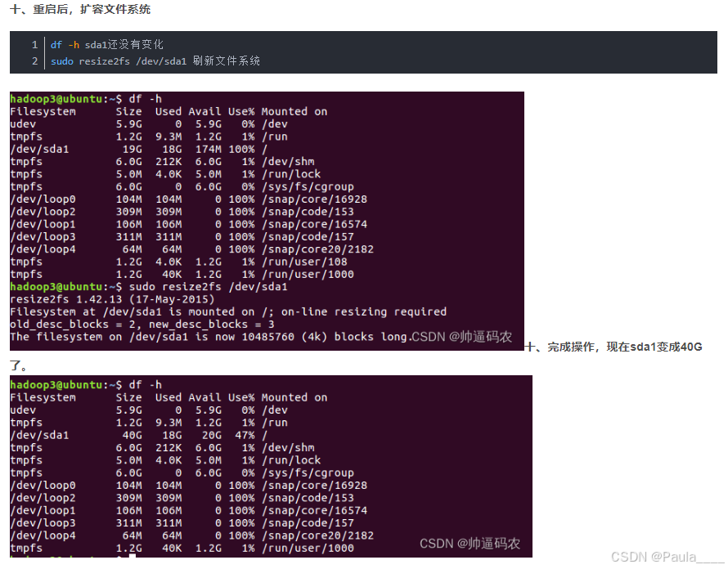The image size is (728, 569).
Task: Click '/run/user/1000' in the lower terminal
Action: [x=308, y=548]
